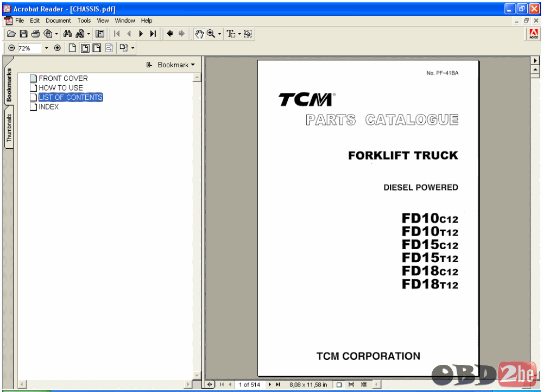Select Single Page layout in status bar
Viewport: 543px width, 392px height.
339,385
